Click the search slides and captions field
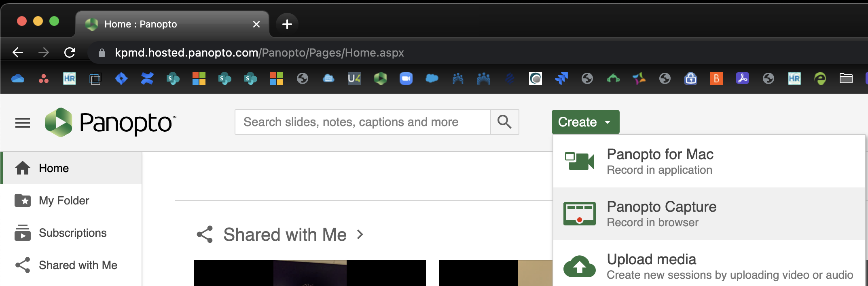868x286 pixels. point(363,122)
